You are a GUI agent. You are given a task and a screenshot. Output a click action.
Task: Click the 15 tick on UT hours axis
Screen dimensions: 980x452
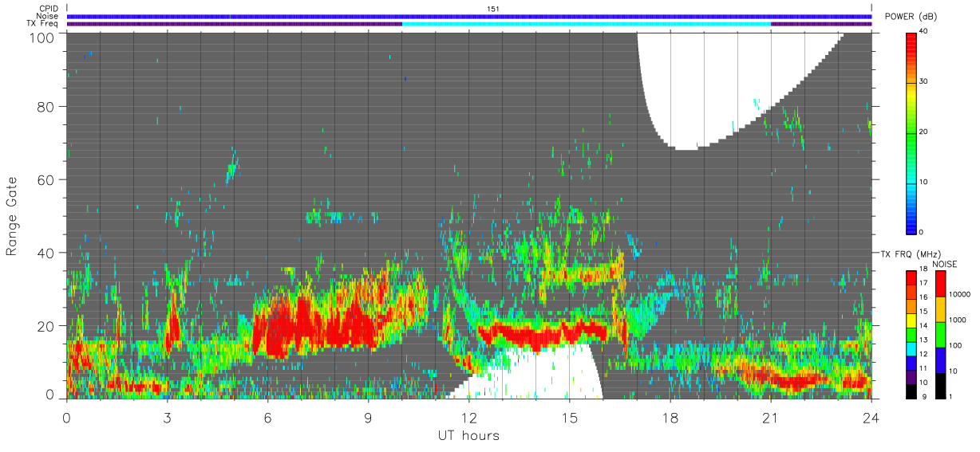(x=570, y=417)
